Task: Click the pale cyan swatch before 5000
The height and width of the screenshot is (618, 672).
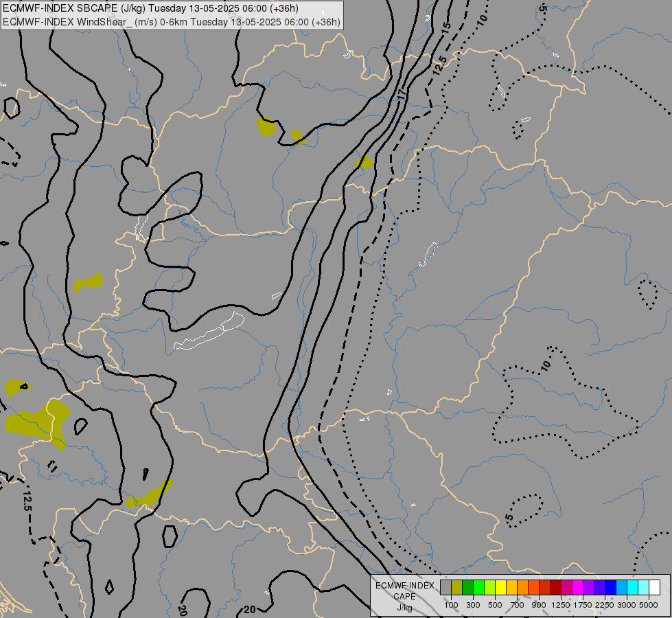Action: coord(644,587)
